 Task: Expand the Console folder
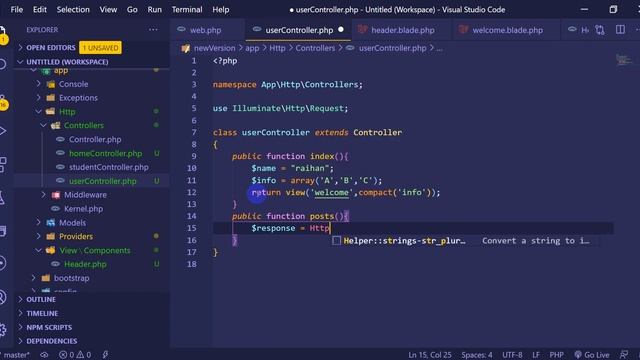(73, 84)
